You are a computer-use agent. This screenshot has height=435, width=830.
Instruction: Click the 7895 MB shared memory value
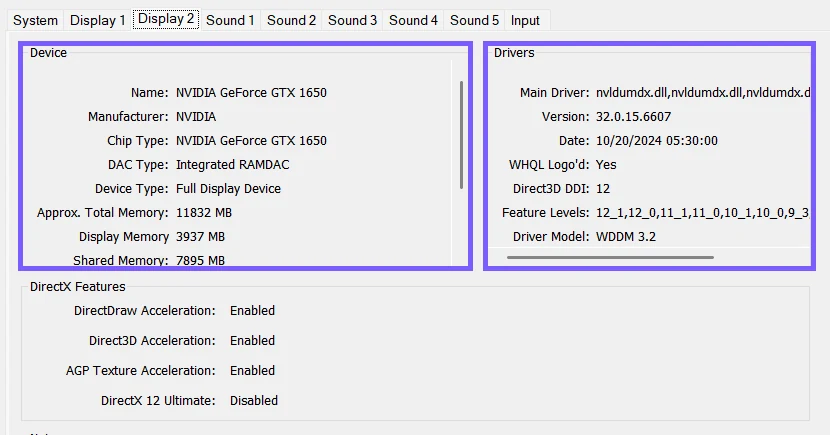(200, 260)
